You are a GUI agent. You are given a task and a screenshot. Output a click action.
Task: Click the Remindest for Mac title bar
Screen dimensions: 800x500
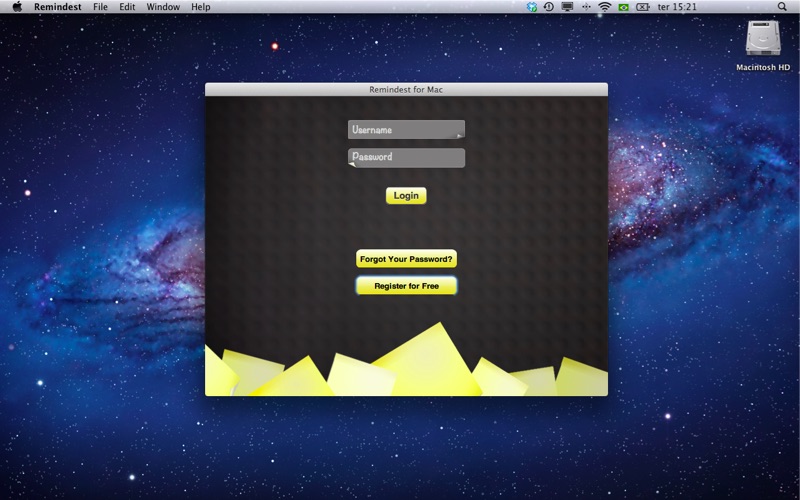click(x=406, y=89)
